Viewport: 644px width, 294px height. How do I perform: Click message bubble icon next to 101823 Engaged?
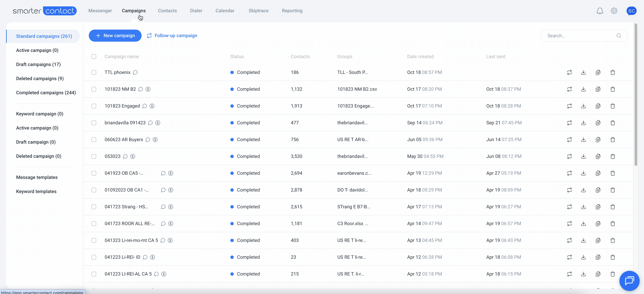pos(144,106)
